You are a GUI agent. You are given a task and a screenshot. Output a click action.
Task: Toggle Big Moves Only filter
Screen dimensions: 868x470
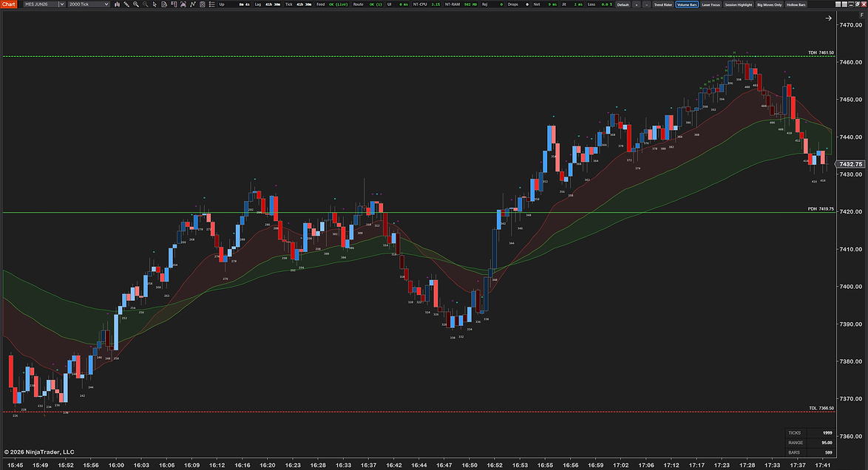click(770, 4)
